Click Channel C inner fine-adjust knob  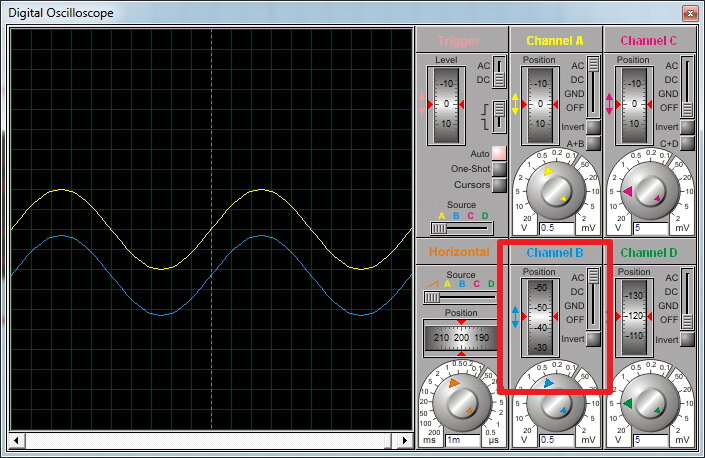coord(650,191)
